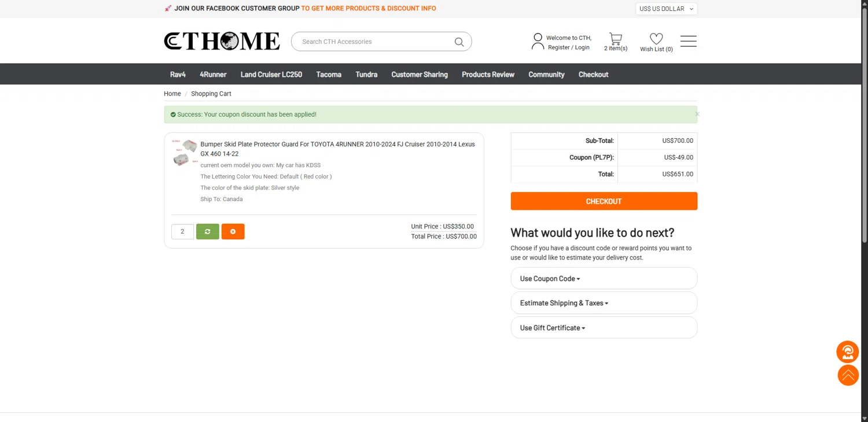Click the green update quantity button
This screenshot has height=422, width=868.
[208, 231]
